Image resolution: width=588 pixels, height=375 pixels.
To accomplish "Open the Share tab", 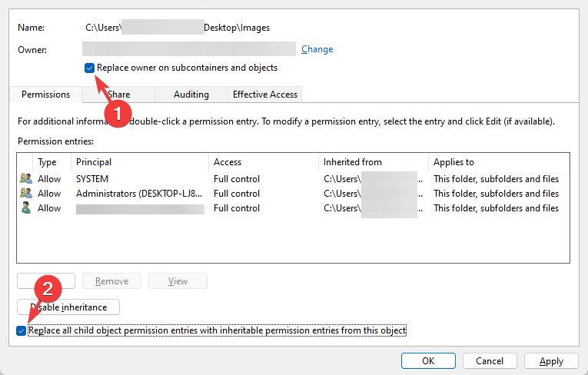I will (x=118, y=95).
